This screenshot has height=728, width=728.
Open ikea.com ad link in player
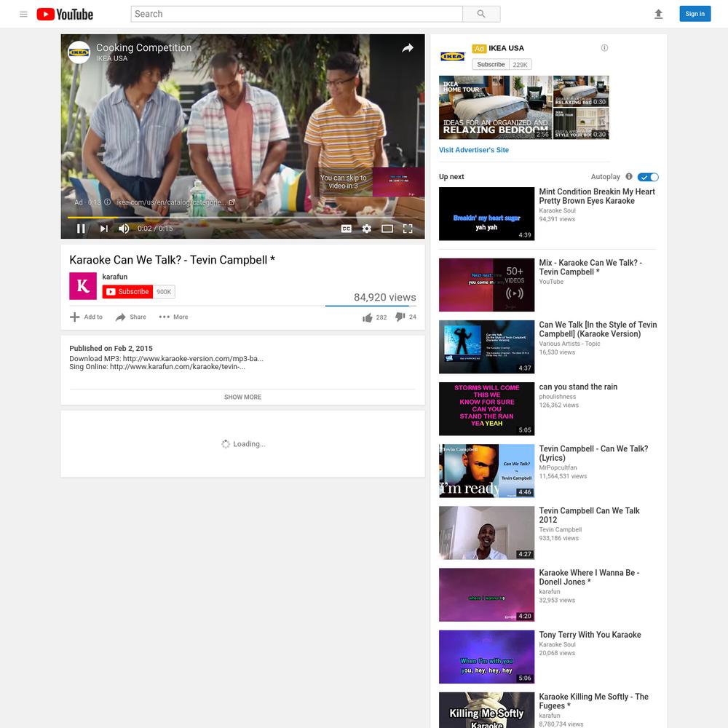[175, 202]
